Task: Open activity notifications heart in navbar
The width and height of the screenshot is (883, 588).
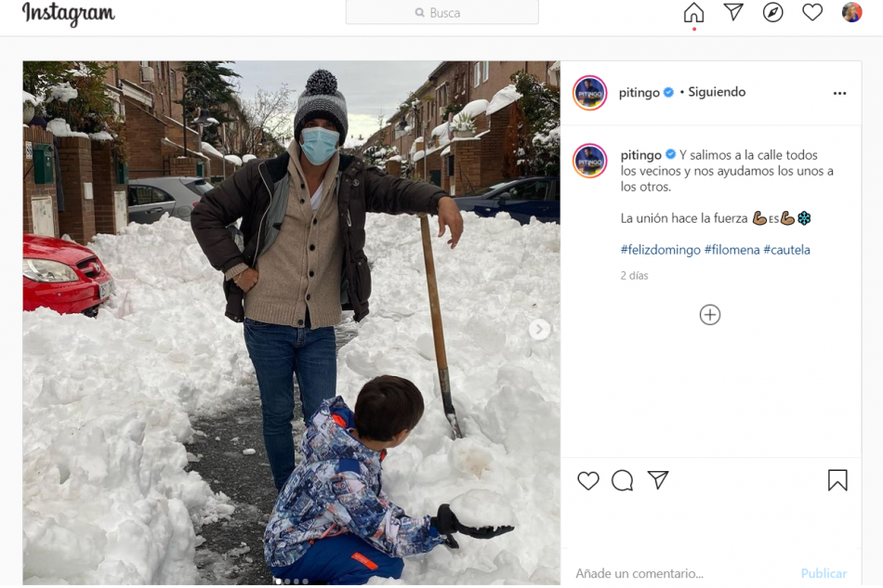Action: 812,12
